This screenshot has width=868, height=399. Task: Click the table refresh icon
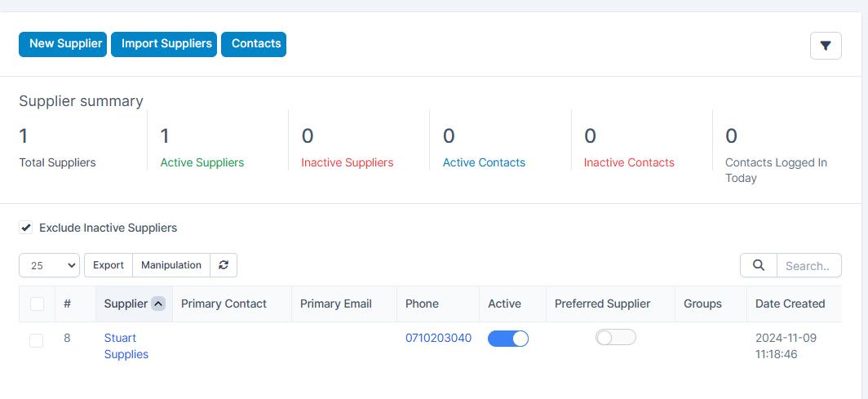(x=224, y=265)
